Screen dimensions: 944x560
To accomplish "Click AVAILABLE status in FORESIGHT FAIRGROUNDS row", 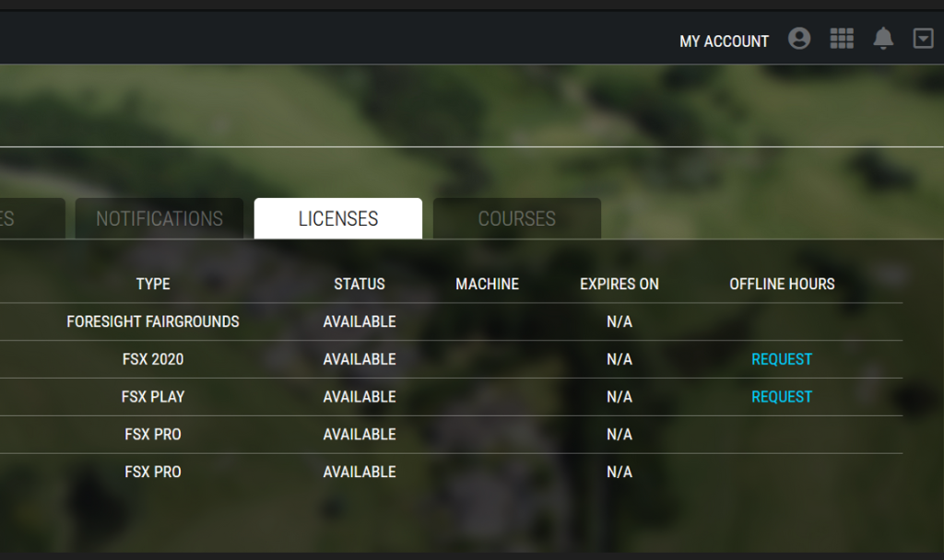I will [x=360, y=321].
